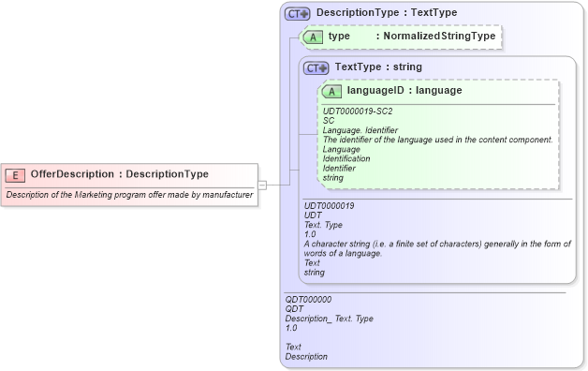Click the languageID : language attribute label
The width and height of the screenshot is (588, 371).
(404, 90)
